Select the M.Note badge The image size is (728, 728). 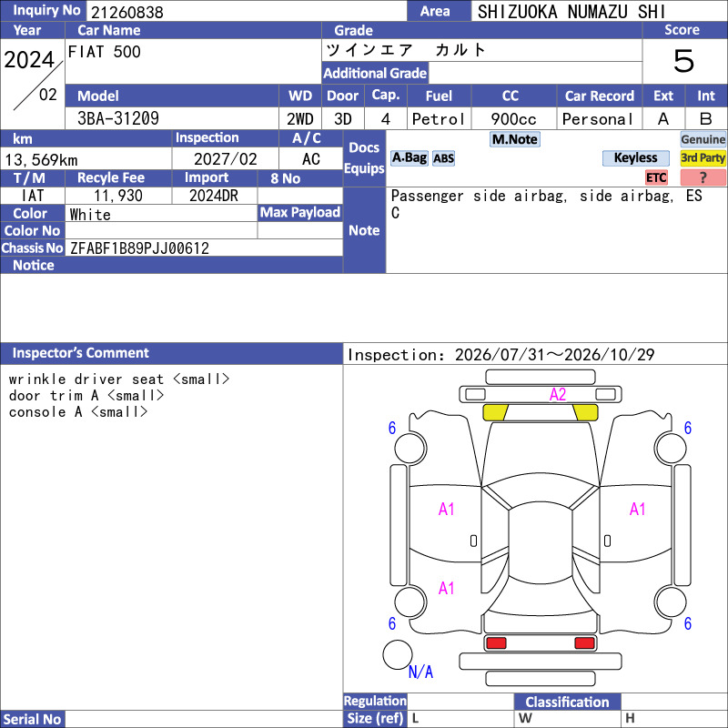[x=515, y=139]
